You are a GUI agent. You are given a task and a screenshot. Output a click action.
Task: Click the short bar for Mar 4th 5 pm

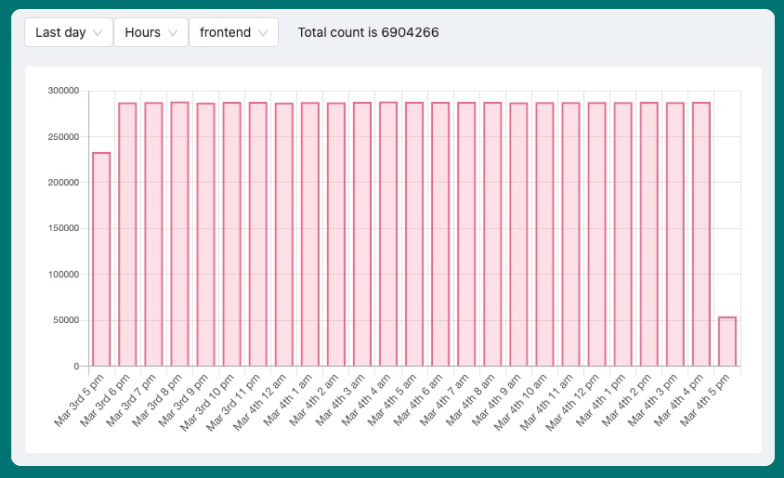(x=727, y=342)
